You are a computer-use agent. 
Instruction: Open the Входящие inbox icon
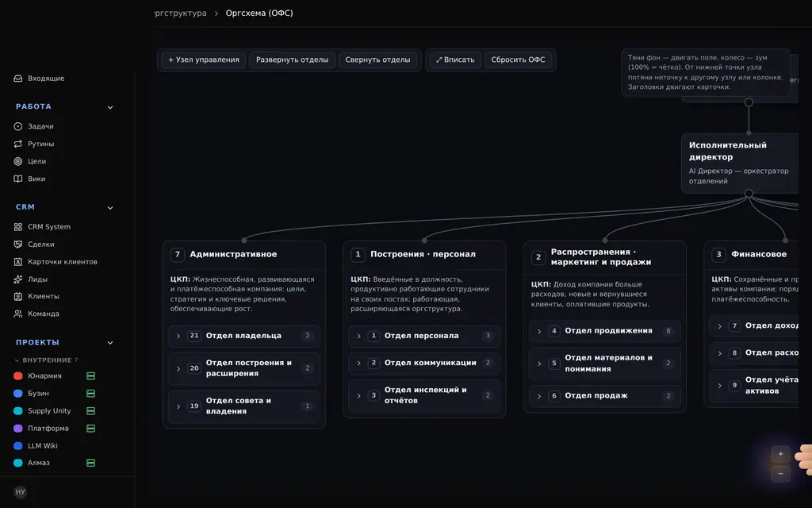pyautogui.click(x=18, y=79)
